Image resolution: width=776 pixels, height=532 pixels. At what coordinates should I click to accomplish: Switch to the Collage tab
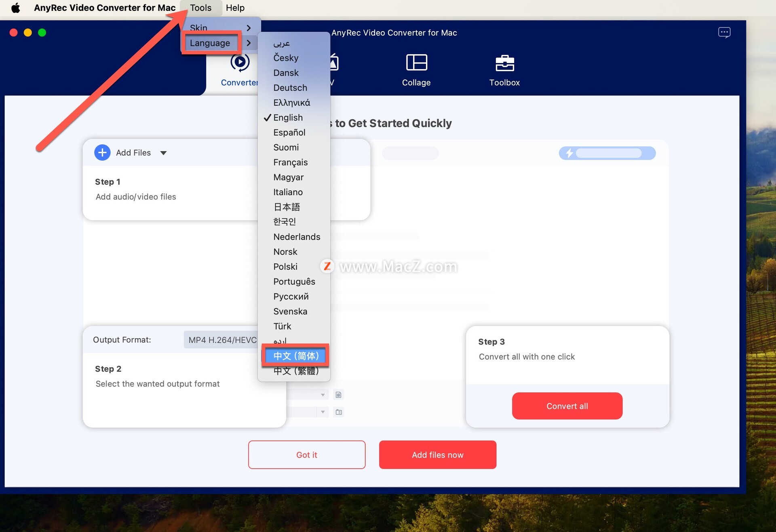click(x=416, y=71)
